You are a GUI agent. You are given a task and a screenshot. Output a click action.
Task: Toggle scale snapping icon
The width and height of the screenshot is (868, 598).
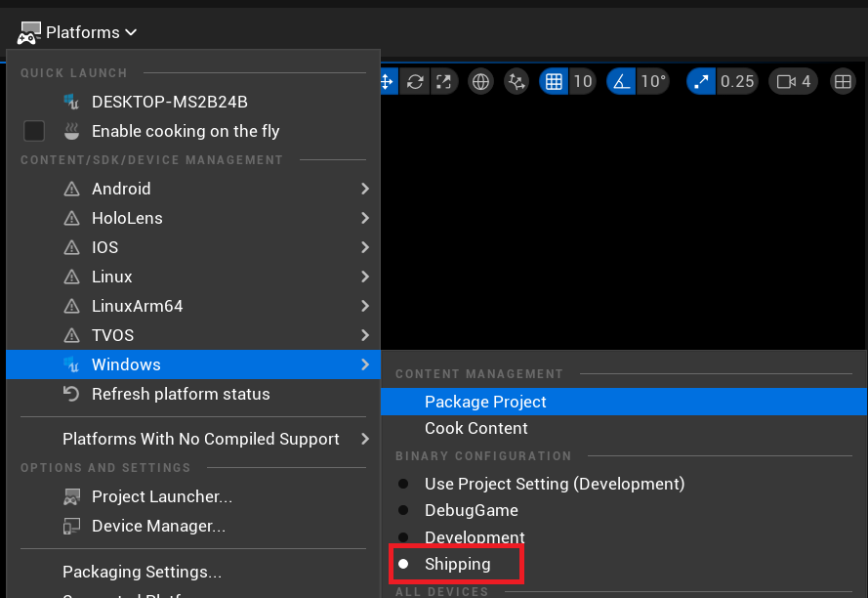(701, 81)
